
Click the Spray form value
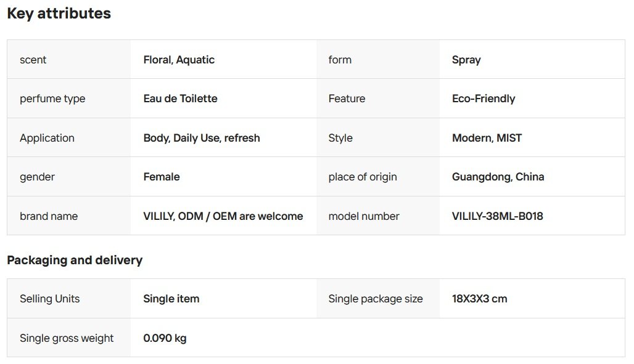(466, 60)
